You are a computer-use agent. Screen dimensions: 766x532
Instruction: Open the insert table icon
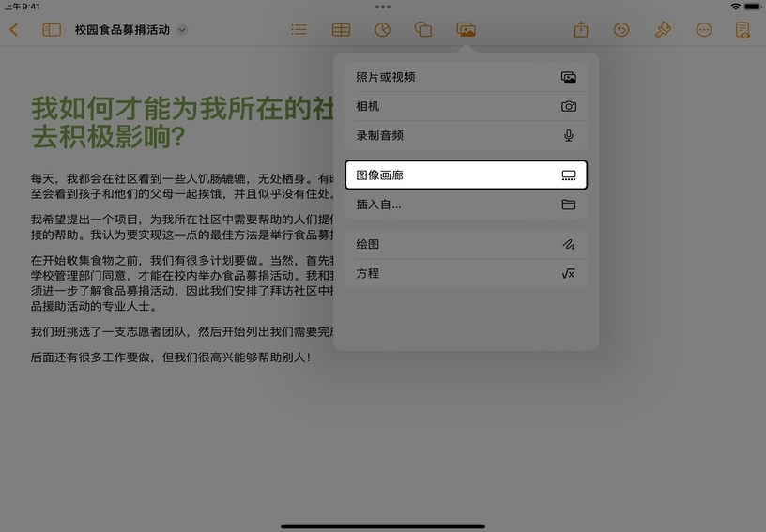[341, 30]
